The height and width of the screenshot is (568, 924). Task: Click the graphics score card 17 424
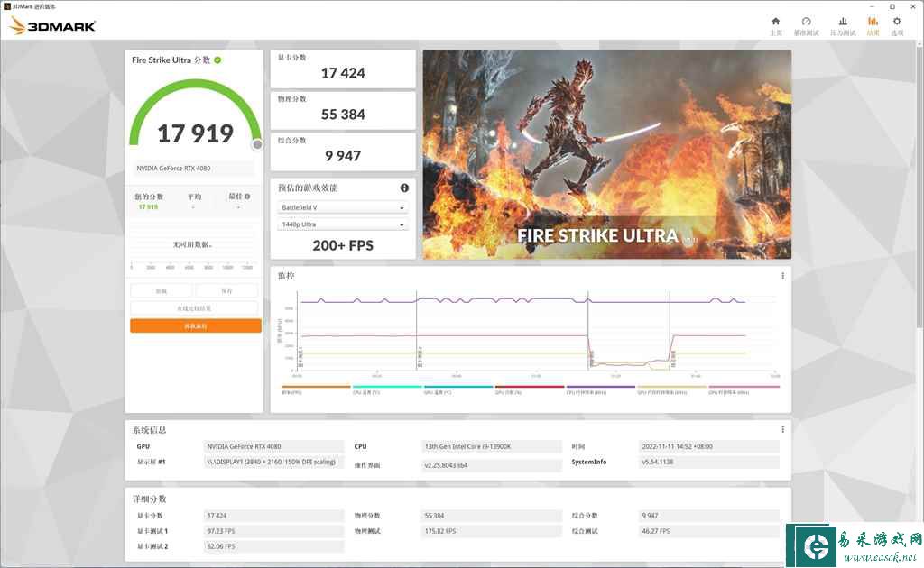coord(343,69)
